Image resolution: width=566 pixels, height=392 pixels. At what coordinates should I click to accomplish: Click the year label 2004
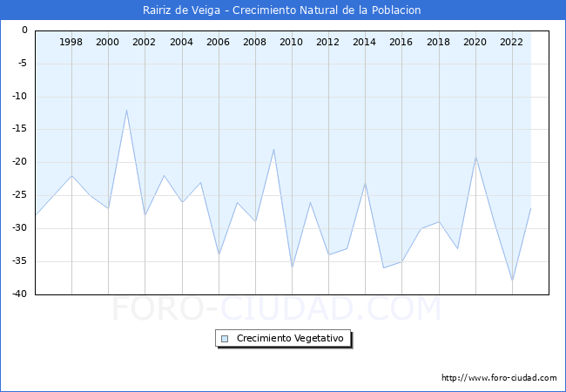181,42
